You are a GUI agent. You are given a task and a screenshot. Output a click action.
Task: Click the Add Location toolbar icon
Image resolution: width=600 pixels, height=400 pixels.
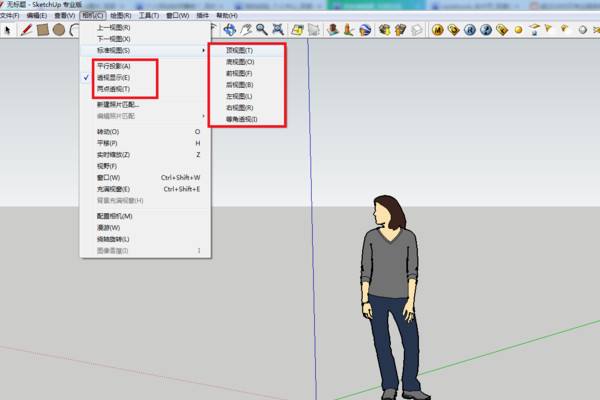[297, 30]
